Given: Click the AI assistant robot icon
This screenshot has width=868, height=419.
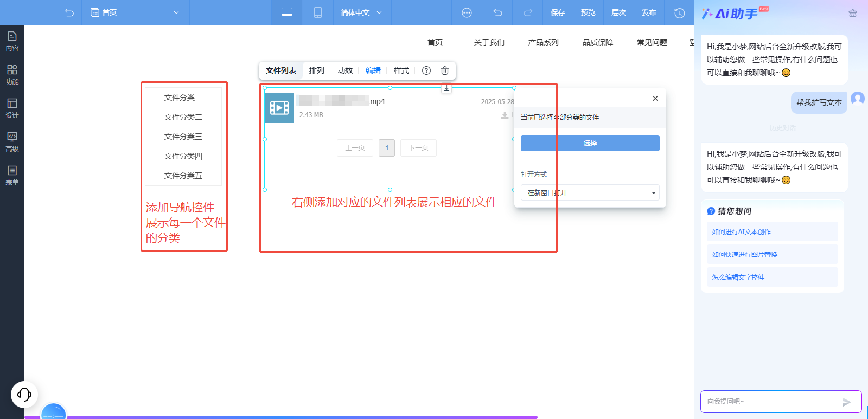Looking at the screenshot, I should click(853, 13).
